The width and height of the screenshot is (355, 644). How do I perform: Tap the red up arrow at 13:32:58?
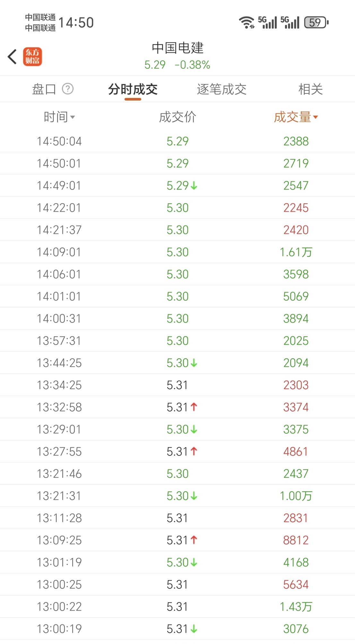pos(194,407)
